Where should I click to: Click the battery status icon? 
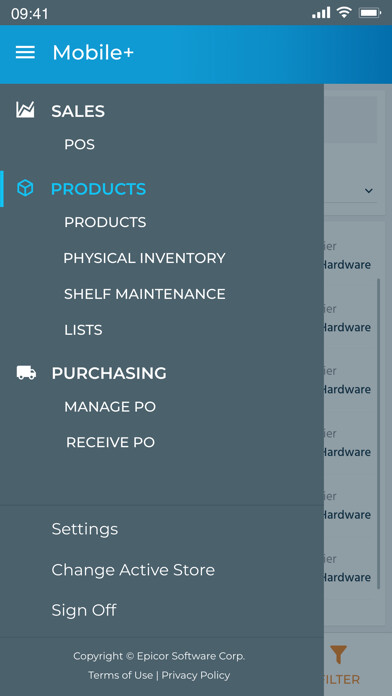370,13
